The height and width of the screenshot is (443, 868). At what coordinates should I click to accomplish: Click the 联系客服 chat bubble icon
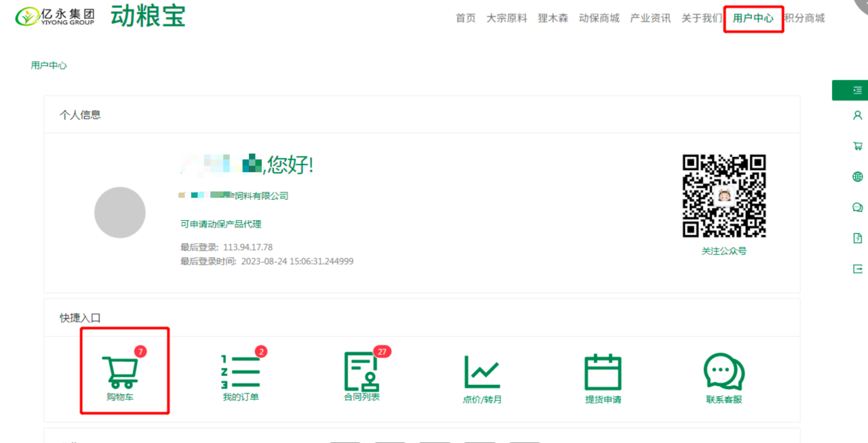tap(724, 373)
